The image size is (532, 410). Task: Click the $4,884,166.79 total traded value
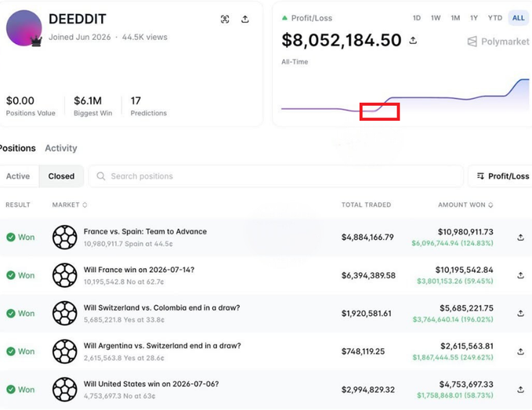pyautogui.click(x=367, y=238)
